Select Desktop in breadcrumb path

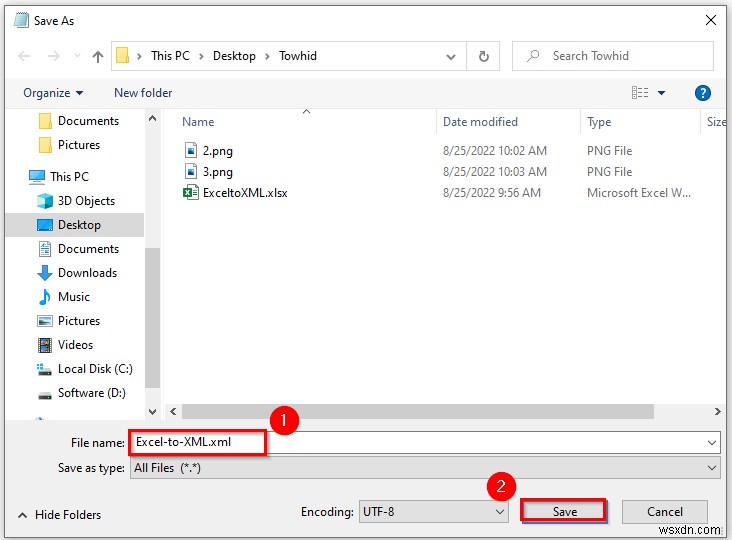coord(234,56)
